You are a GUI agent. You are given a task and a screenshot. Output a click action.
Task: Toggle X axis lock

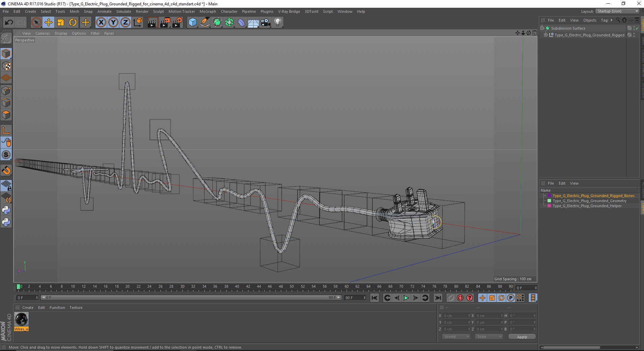tap(101, 23)
